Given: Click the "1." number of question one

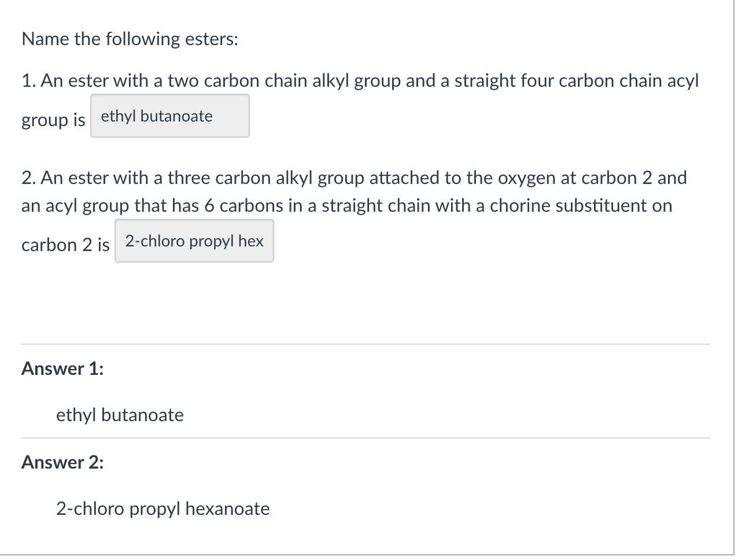Looking at the screenshot, I should pyautogui.click(x=28, y=80).
